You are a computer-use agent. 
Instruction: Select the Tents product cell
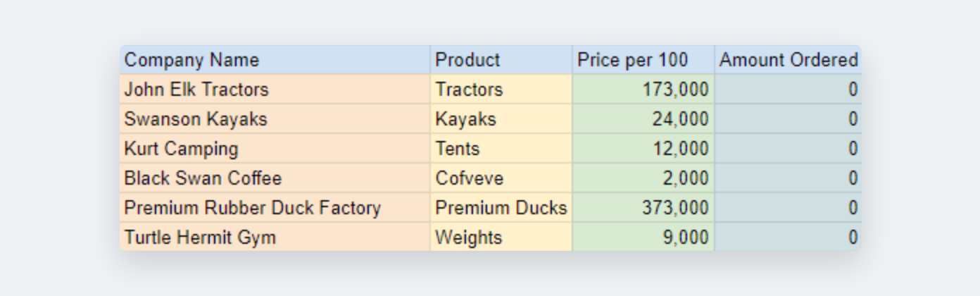[x=501, y=149]
